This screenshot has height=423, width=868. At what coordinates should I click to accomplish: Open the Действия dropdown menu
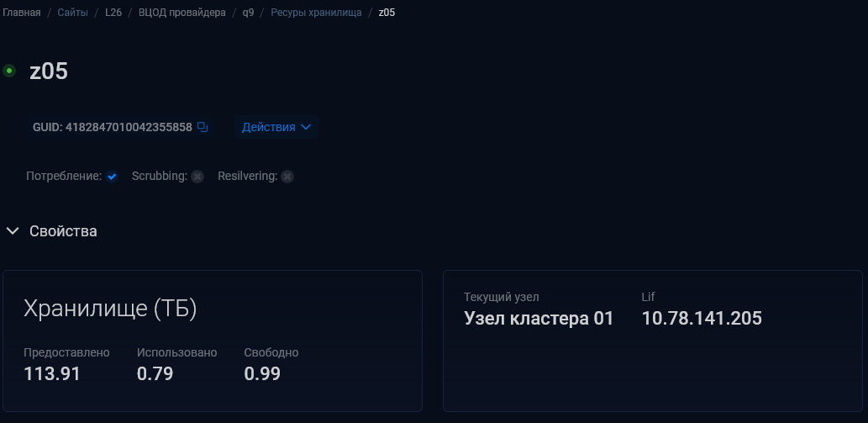click(x=276, y=127)
